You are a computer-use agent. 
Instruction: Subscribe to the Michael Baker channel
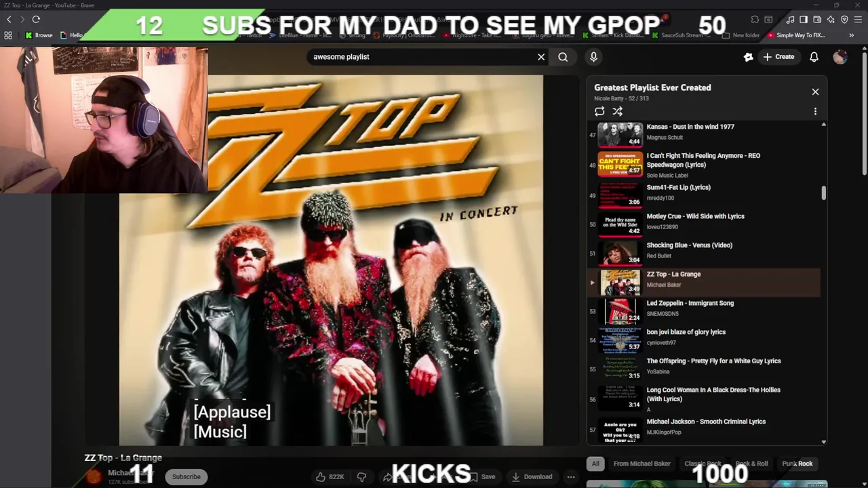(186, 476)
